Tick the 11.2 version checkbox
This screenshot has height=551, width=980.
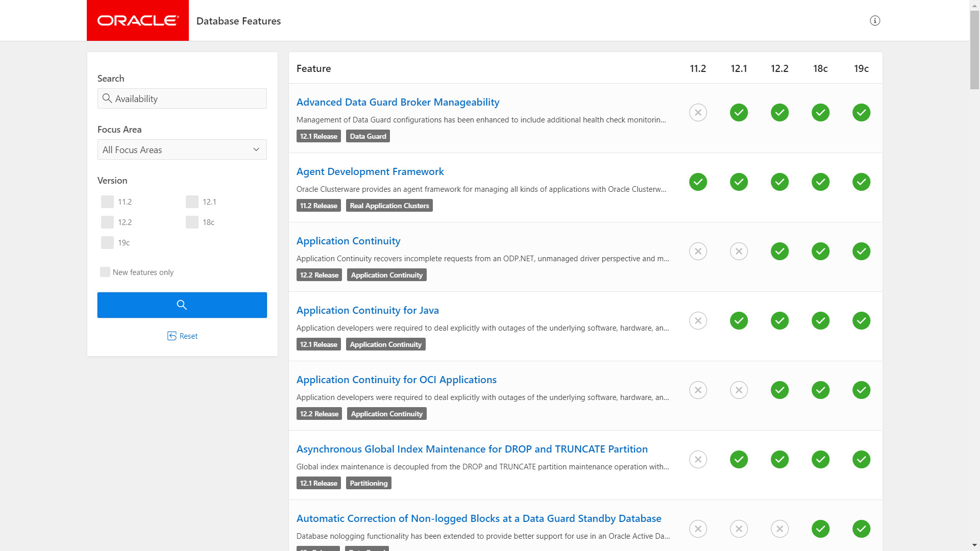tap(108, 202)
